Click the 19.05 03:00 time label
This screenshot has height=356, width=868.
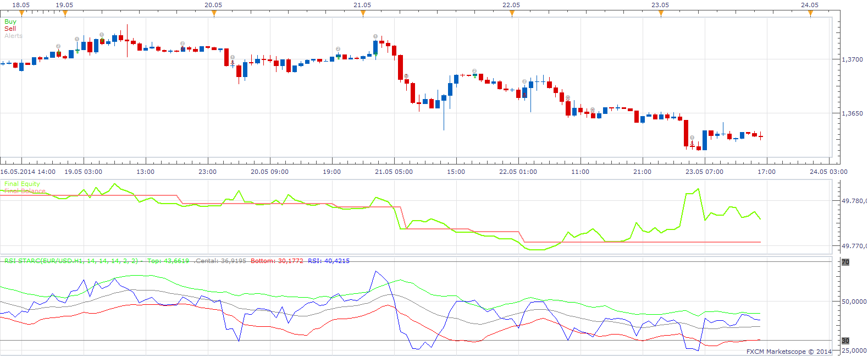[83, 172]
